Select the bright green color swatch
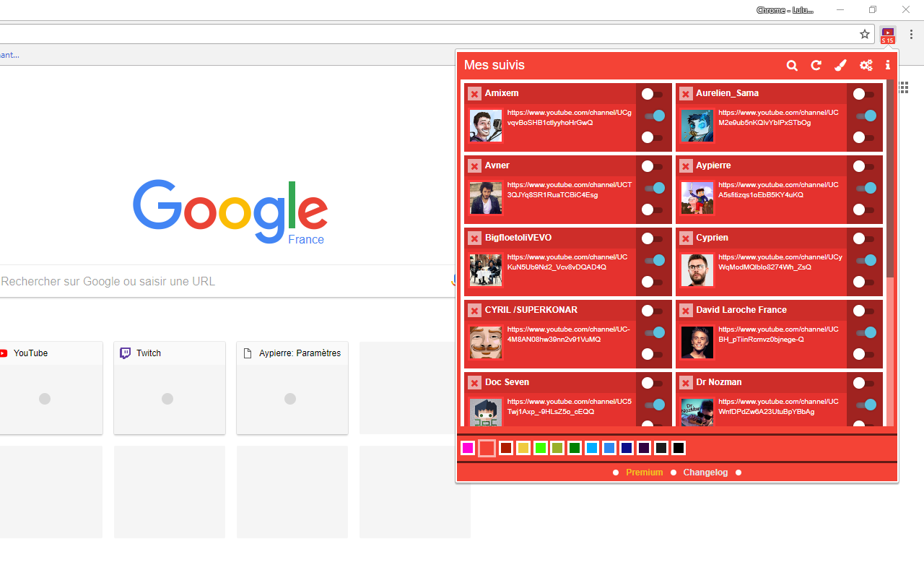924x578 pixels. pos(540,448)
